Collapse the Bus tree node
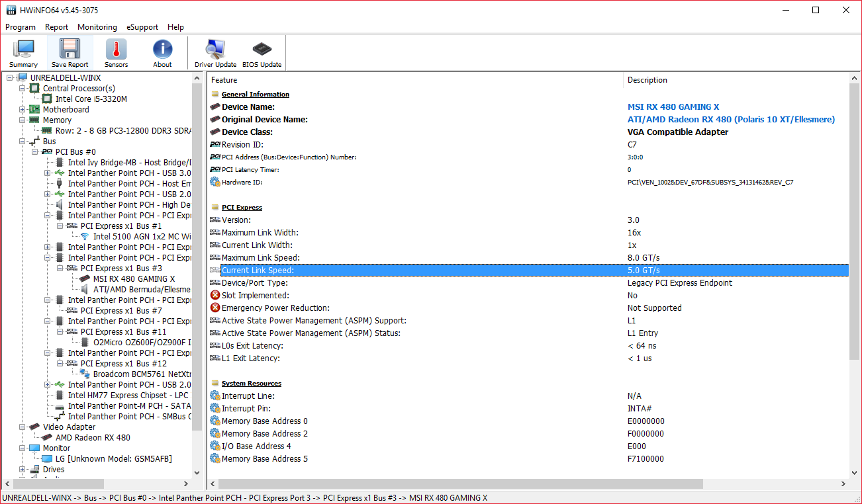Screen dimensions: 862x504 (x=22, y=141)
